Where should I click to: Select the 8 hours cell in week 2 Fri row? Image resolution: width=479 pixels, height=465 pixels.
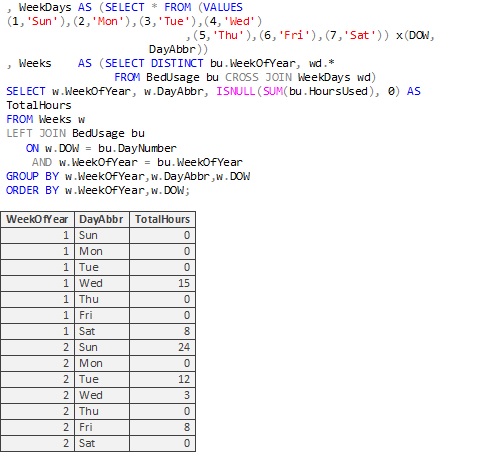coord(162,427)
